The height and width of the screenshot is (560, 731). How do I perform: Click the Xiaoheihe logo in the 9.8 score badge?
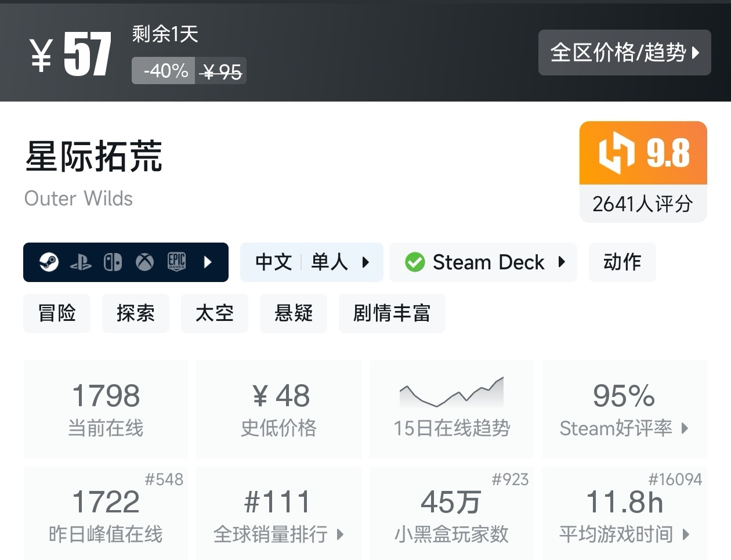coord(616,153)
